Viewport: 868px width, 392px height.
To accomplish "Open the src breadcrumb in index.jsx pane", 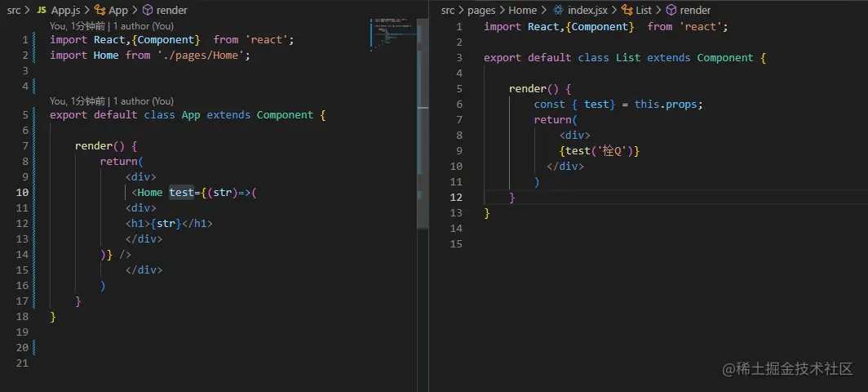I will (x=448, y=10).
